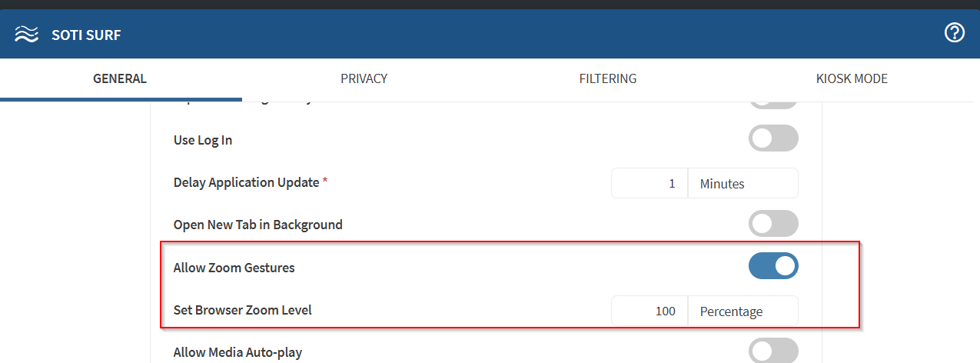Toggle the partially hidden switch above Use Log In
The image size is (980, 363).
773,104
